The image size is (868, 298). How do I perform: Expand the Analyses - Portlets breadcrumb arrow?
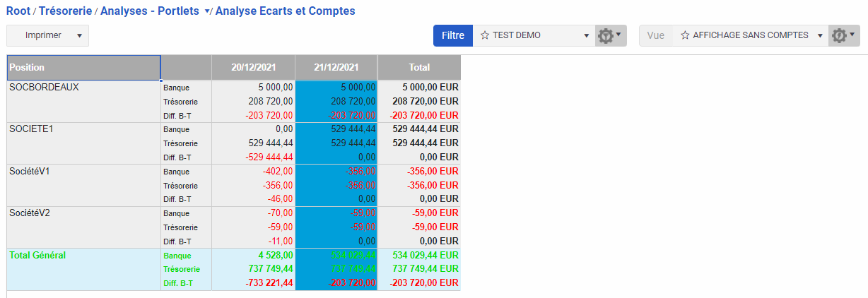(x=207, y=12)
